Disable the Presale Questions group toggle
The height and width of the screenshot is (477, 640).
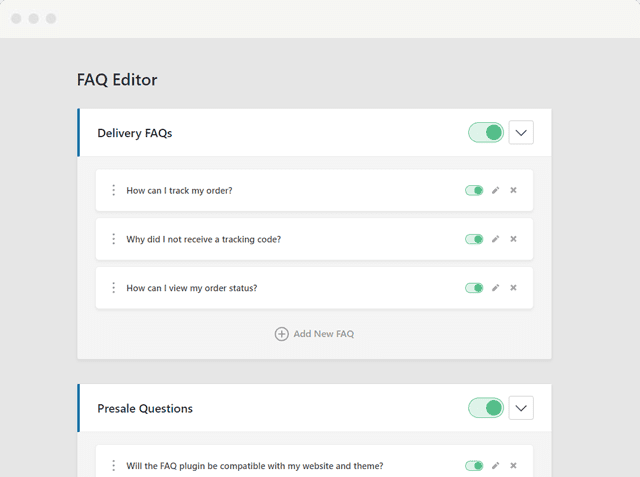486,408
